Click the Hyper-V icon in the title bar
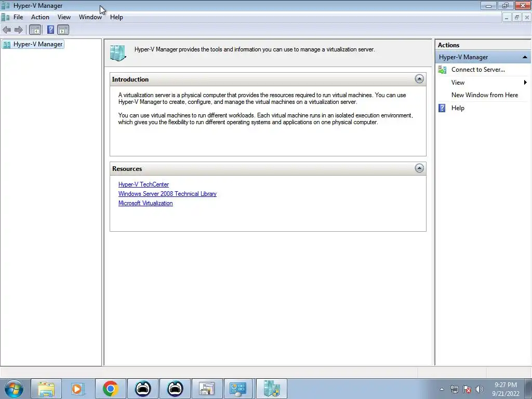This screenshot has width=532, height=399. [x=5, y=5]
